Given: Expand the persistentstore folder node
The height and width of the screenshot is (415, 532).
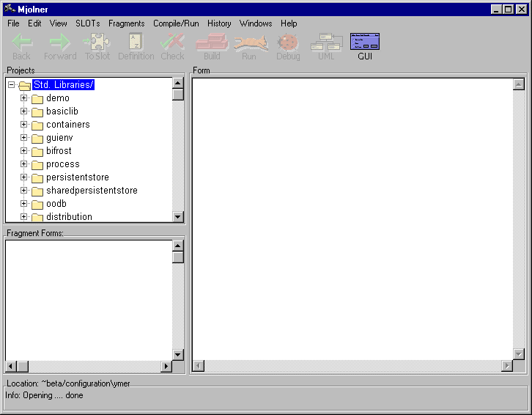Looking at the screenshot, I should pos(24,177).
